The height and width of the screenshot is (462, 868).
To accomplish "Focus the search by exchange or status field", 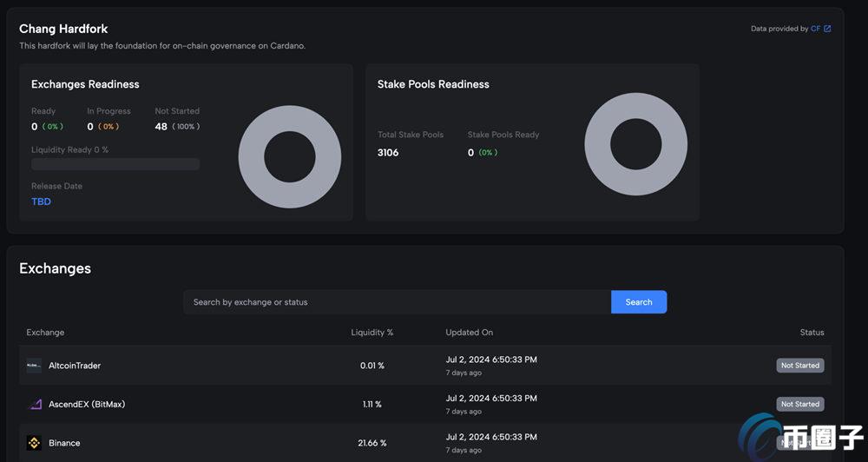I will (397, 302).
